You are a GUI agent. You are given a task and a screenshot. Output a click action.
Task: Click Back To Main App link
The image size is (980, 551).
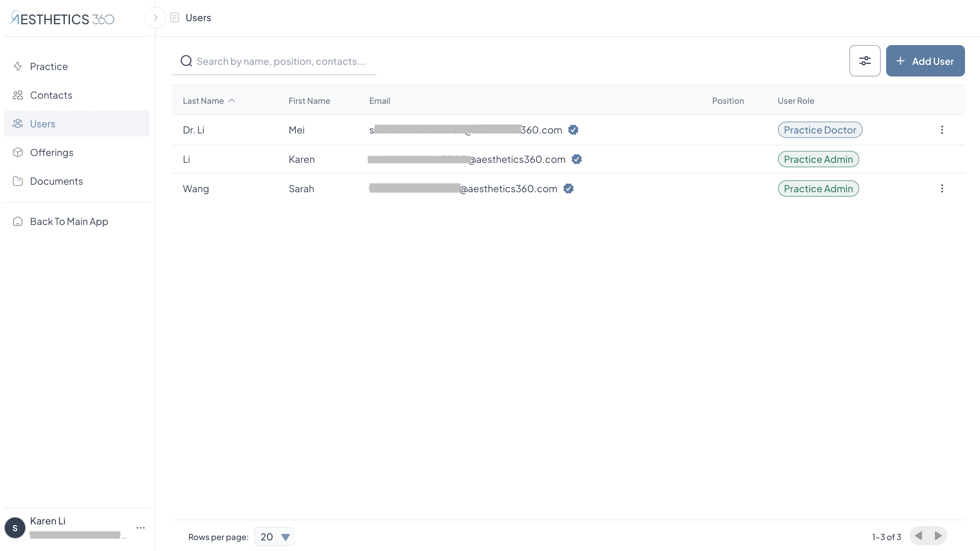(69, 222)
